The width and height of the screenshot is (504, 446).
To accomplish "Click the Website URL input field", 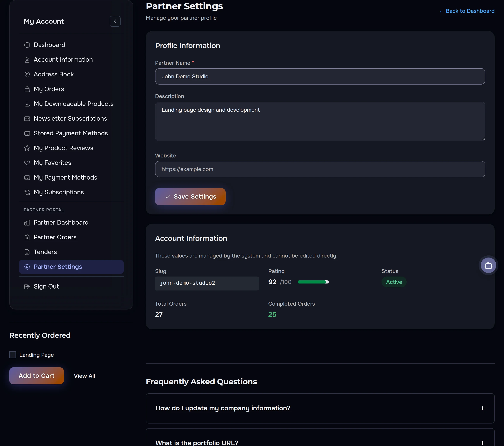I will point(320,169).
